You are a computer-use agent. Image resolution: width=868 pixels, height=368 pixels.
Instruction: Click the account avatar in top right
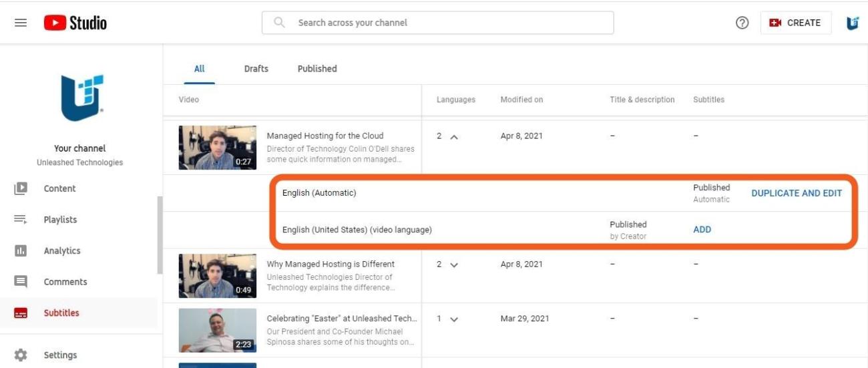(851, 23)
